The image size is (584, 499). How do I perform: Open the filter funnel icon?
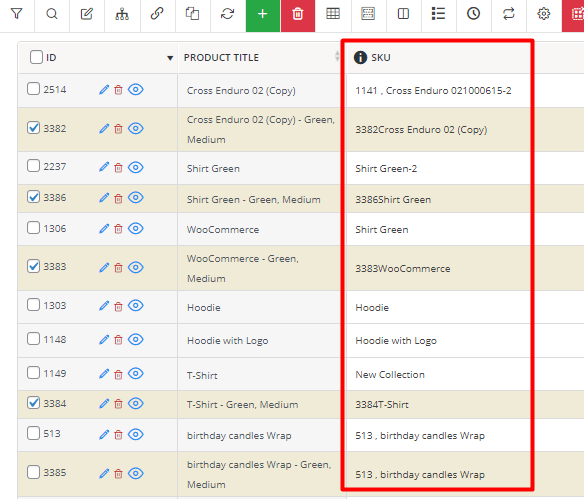click(17, 14)
